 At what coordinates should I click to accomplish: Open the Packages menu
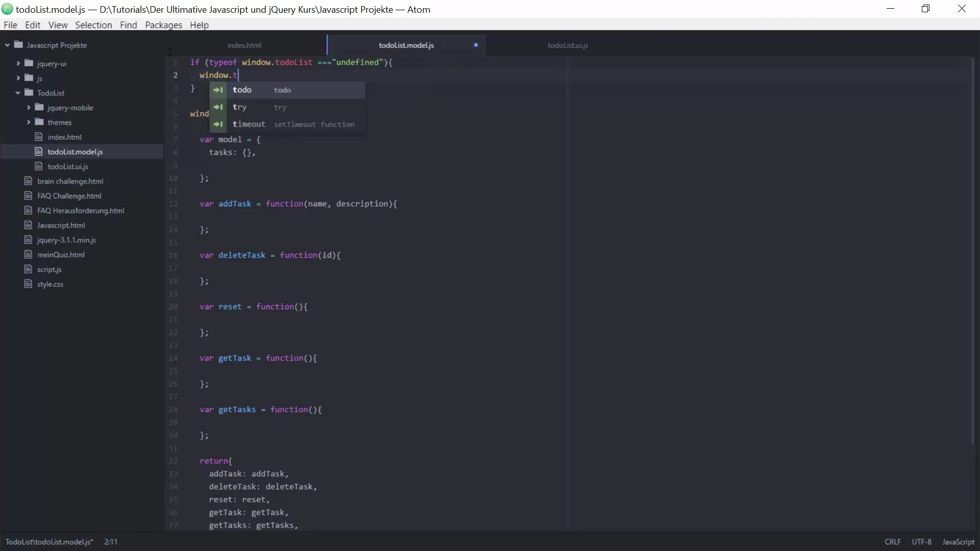[x=163, y=25]
